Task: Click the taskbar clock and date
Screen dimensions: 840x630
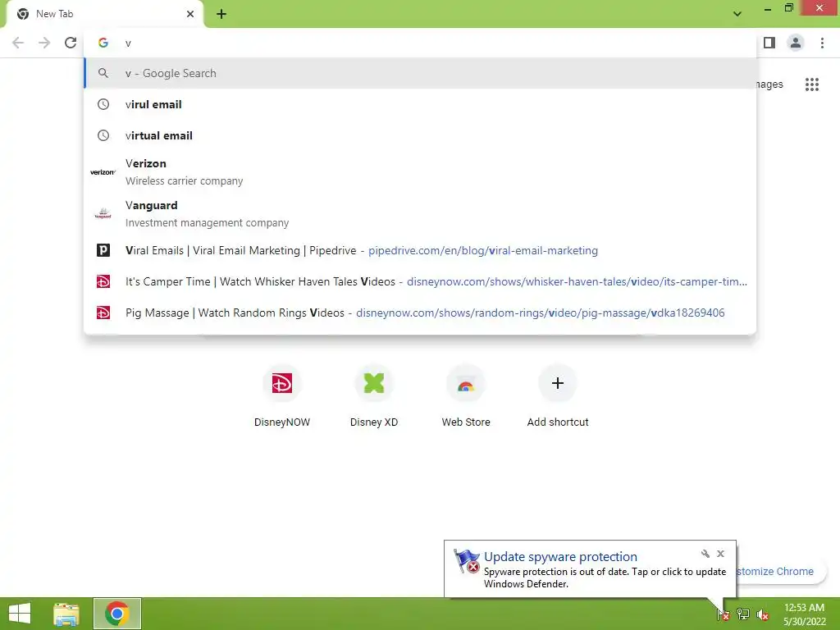Action: pos(804,614)
